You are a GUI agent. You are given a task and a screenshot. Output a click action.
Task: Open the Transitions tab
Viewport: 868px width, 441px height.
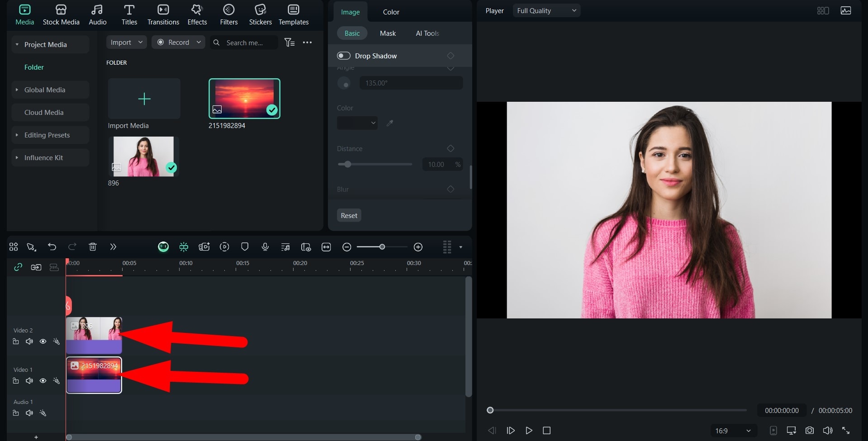pyautogui.click(x=163, y=15)
